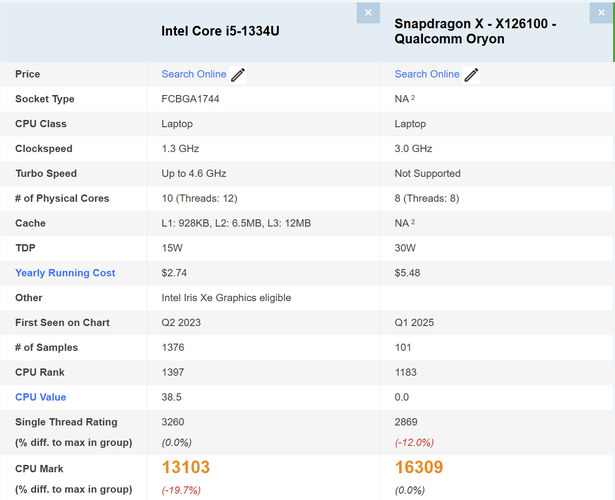
Task: Remove Snapdragon X column with X button
Action: (x=601, y=13)
